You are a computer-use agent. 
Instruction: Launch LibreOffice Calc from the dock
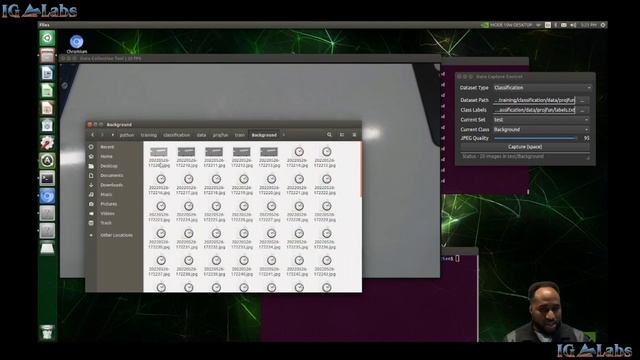(47, 91)
